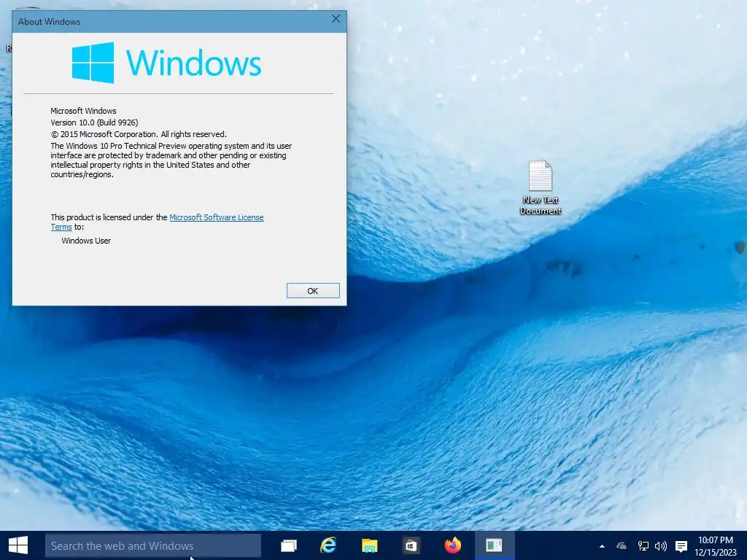747x560 pixels.
Task: Click the Search the web and Windows box
Action: point(153,545)
